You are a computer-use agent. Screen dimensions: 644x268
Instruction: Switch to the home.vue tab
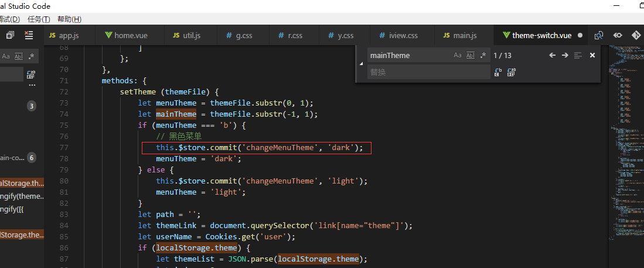[130, 35]
